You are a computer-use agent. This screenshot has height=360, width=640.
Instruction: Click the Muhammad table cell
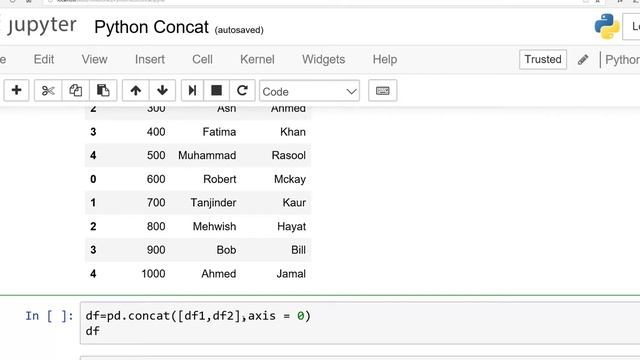click(207, 156)
